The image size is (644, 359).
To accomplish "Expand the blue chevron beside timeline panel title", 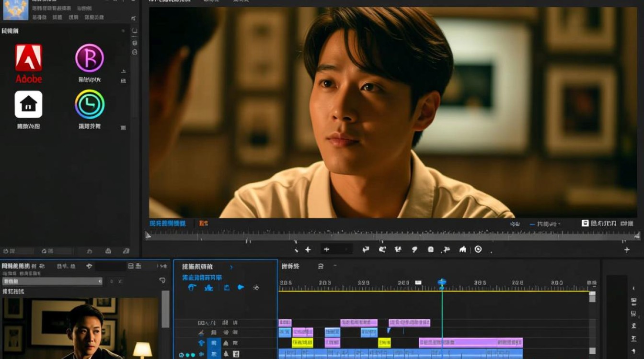I will 231,267.
